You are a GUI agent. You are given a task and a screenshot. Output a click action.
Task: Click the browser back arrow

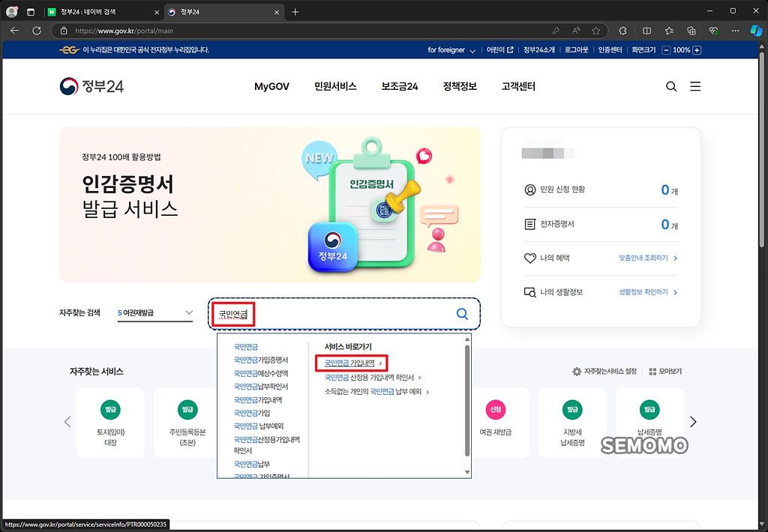[x=15, y=30]
